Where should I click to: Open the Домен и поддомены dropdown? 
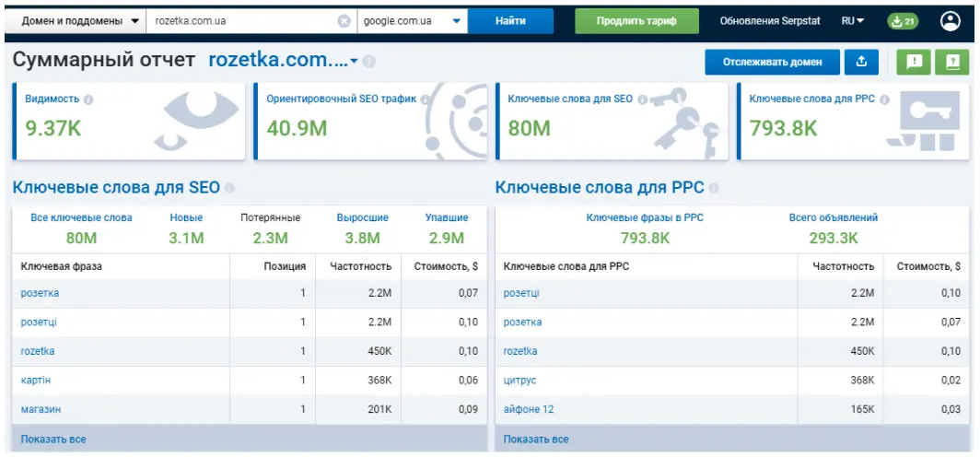[80, 20]
